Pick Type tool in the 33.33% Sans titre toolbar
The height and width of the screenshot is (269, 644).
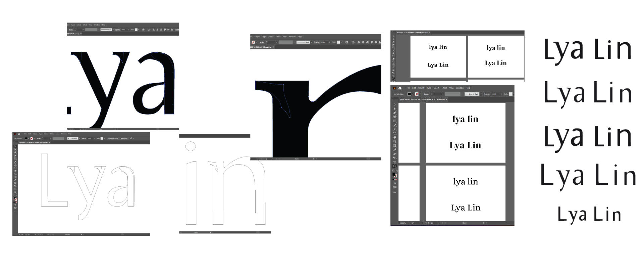[395, 129]
